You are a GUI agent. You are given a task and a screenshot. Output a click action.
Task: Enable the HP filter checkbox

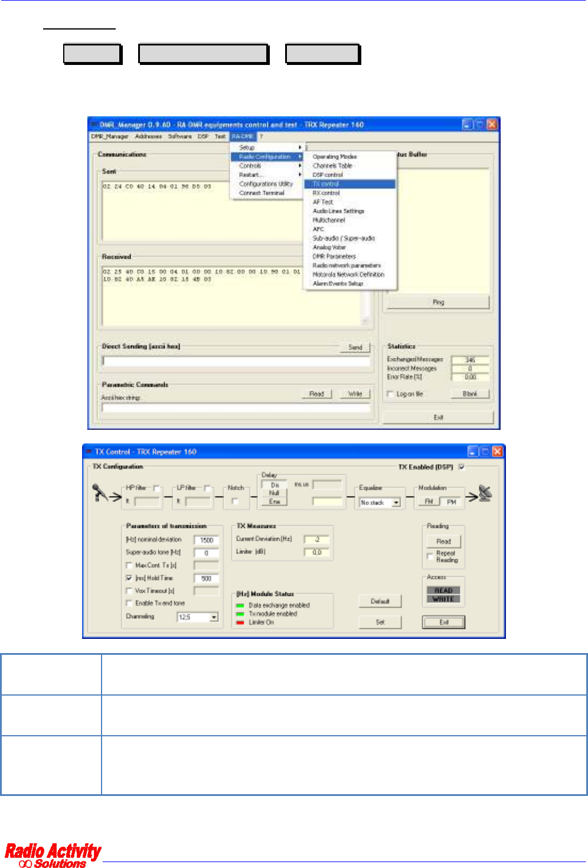[x=156, y=488]
